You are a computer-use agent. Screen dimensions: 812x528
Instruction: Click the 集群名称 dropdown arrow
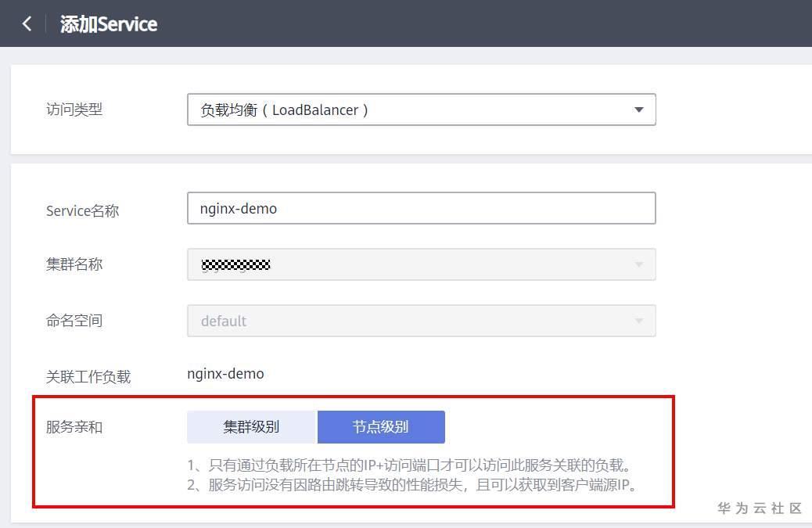coord(640,264)
